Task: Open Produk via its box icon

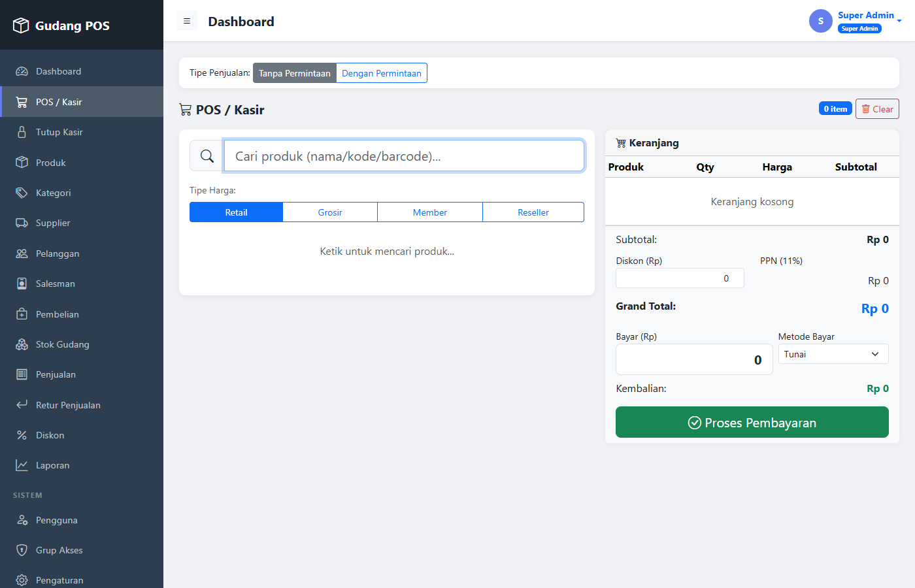Action: [22, 163]
